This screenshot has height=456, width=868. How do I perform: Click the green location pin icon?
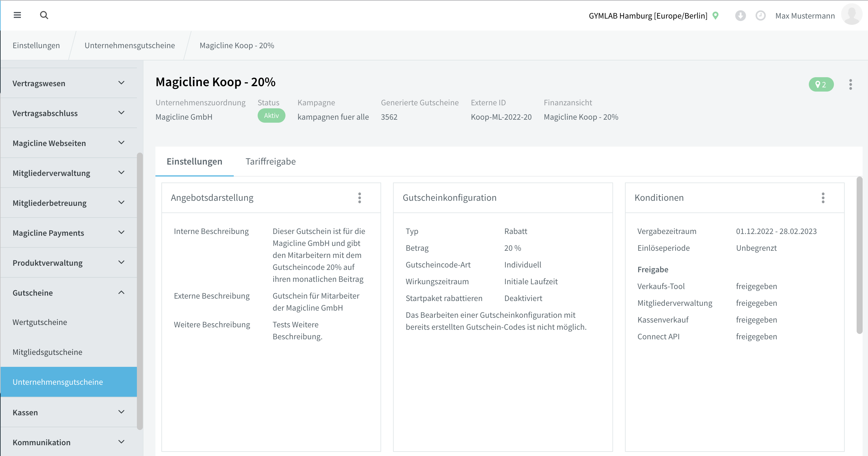(x=716, y=16)
